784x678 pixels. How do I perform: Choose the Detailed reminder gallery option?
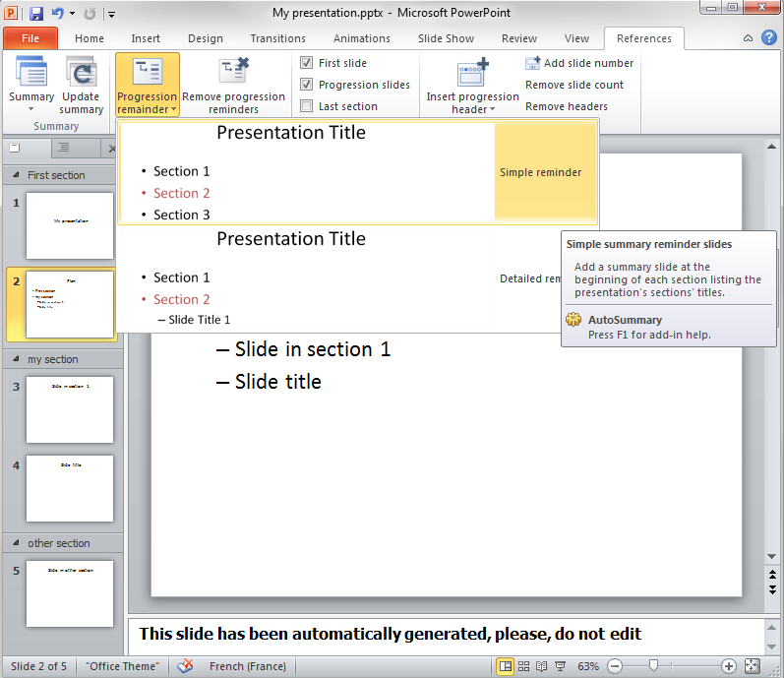(x=339, y=278)
